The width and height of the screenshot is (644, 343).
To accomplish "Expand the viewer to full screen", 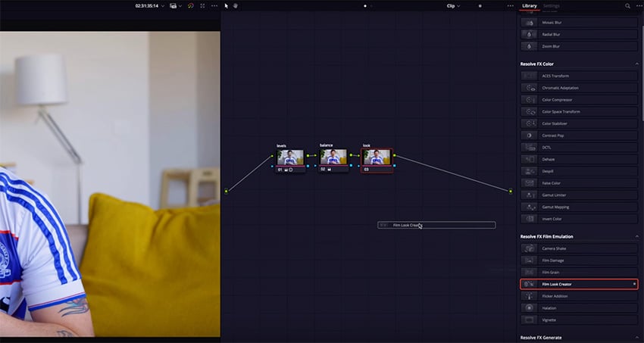I will coord(202,6).
